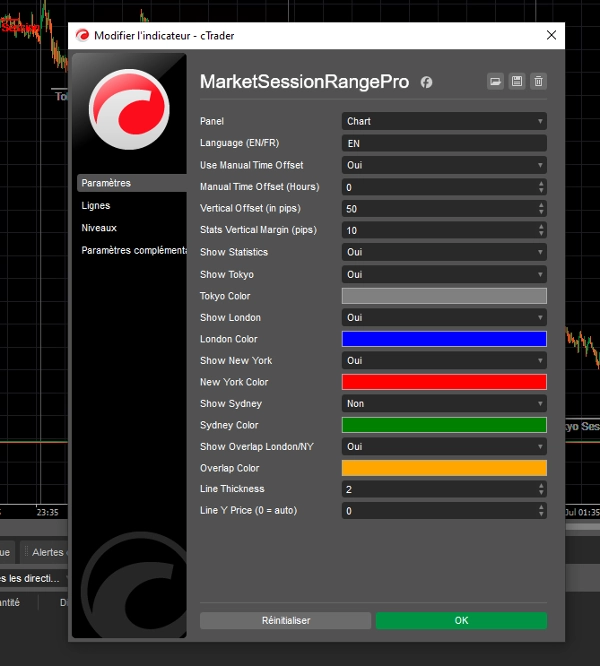
Task: Expand the Show Overlap London/NY dropdown
Action: [444, 446]
